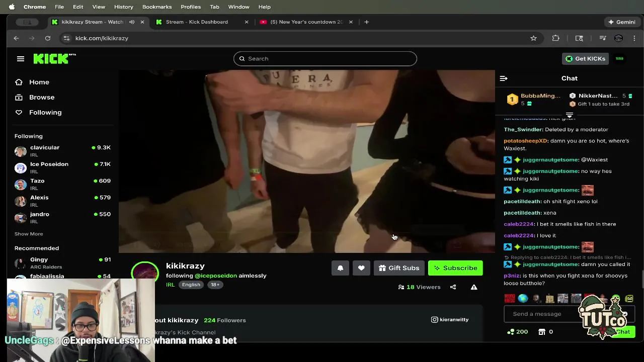
Task: Open the Chrome three-dot menu
Action: (634, 38)
